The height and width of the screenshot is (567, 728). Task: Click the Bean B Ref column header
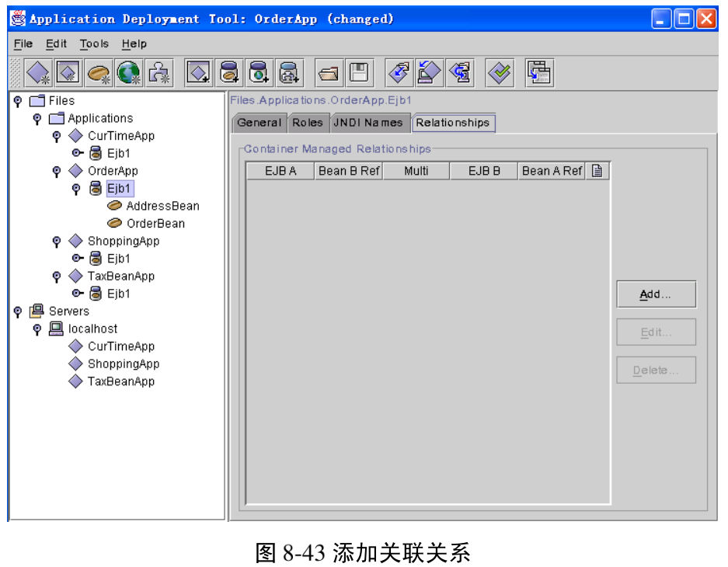(x=349, y=171)
